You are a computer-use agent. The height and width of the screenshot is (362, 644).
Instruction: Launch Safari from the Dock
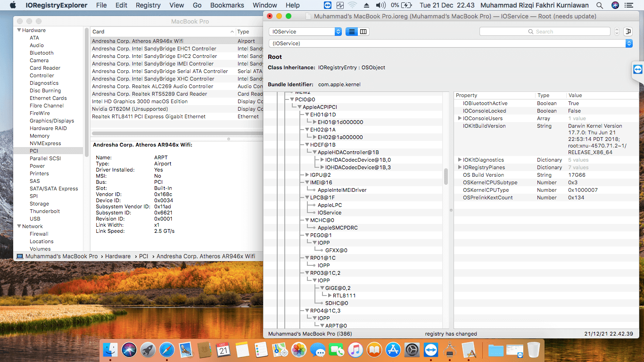(167, 350)
